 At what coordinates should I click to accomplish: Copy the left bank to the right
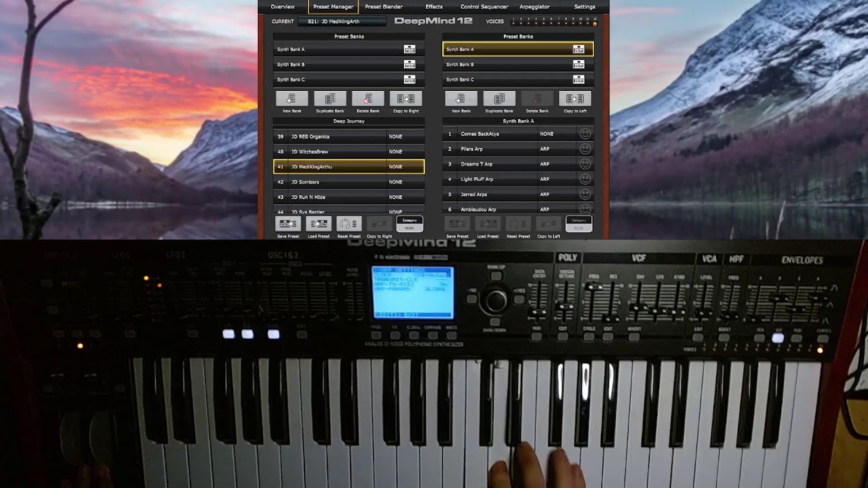pos(406,99)
